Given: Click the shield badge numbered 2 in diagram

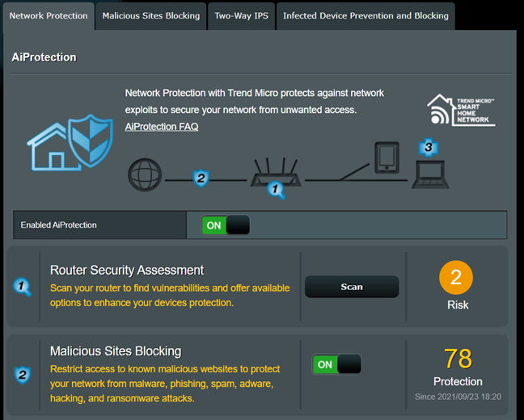Looking at the screenshot, I should pyautogui.click(x=201, y=178).
